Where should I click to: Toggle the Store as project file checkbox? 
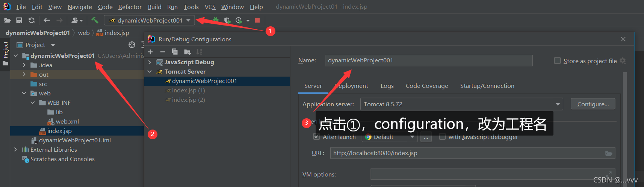coord(558,60)
